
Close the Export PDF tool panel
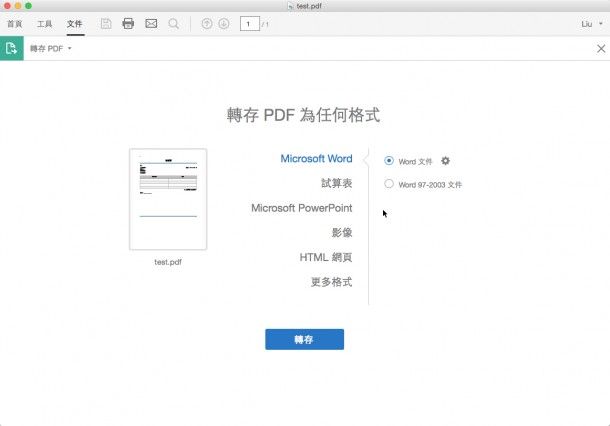coord(601,49)
